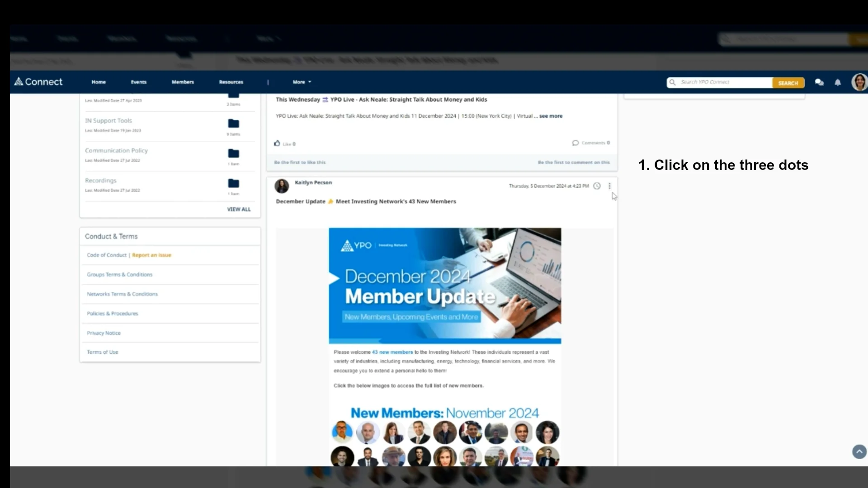Open three dots menu on Kaitlyn's post

click(x=609, y=186)
